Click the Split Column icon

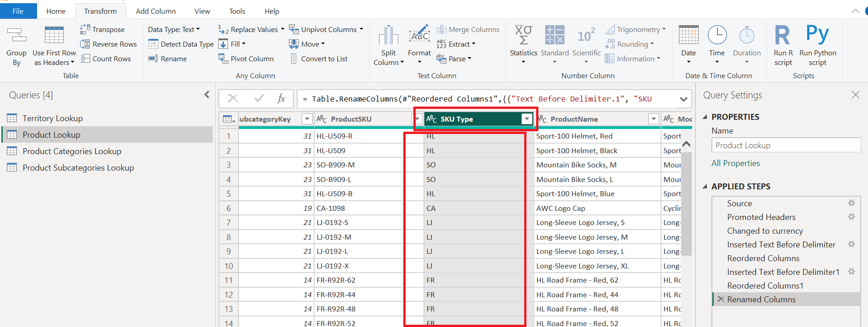(x=388, y=35)
